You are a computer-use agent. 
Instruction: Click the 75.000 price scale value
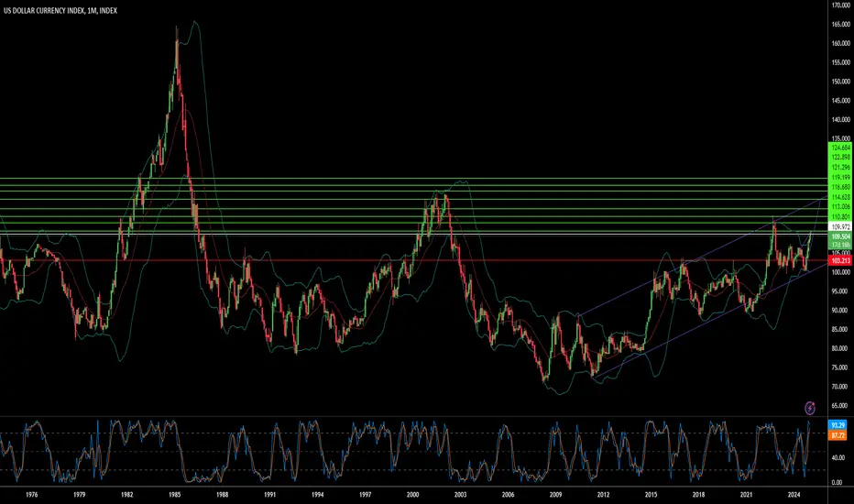[841, 367]
